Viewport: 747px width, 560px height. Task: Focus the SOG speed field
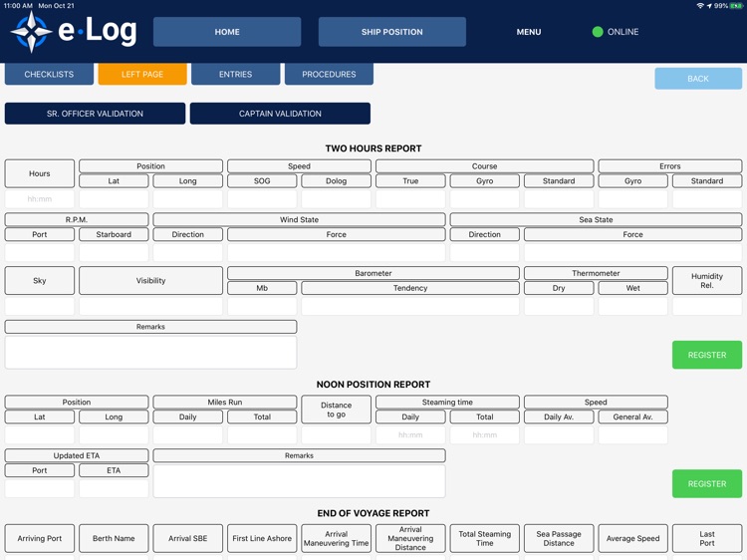pyautogui.click(x=262, y=198)
